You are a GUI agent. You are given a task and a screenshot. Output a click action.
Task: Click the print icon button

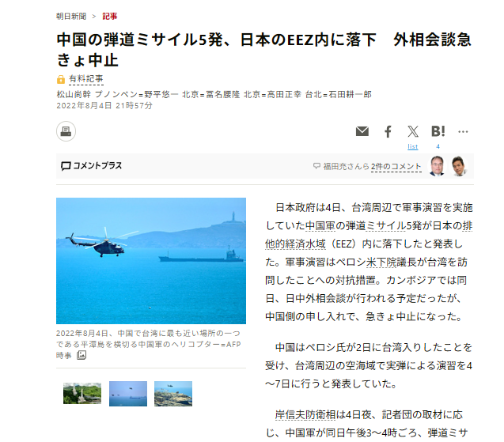click(x=66, y=131)
